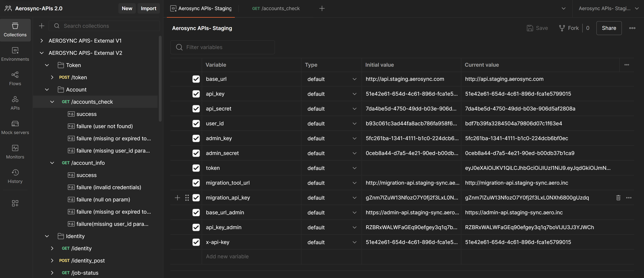Screen dimensions: 644x278
Task: Click the Filter variables field
Action: pyautogui.click(x=222, y=47)
